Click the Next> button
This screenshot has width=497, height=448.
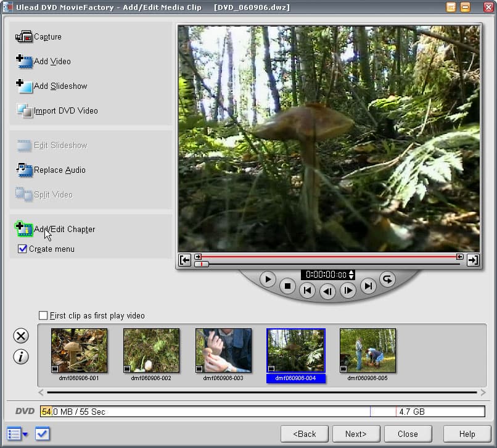coord(356,434)
